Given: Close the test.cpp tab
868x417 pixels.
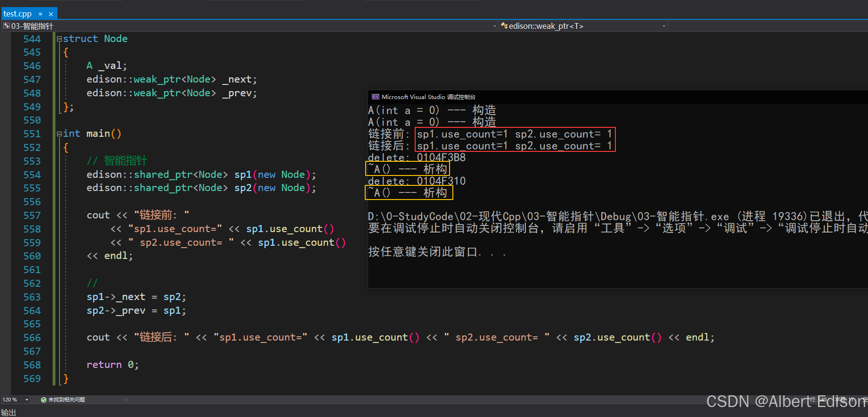Looking at the screenshot, I should [51, 14].
